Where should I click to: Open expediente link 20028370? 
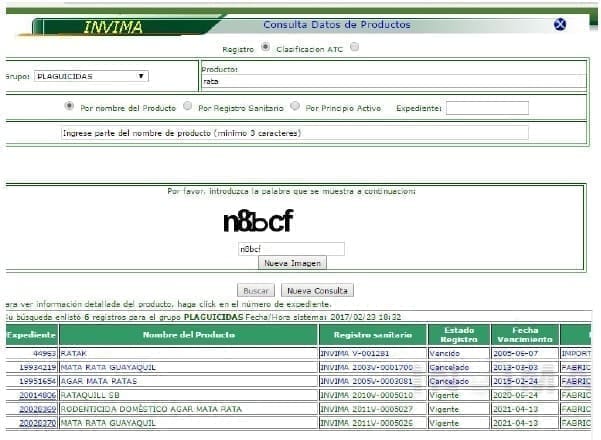[x=38, y=423]
